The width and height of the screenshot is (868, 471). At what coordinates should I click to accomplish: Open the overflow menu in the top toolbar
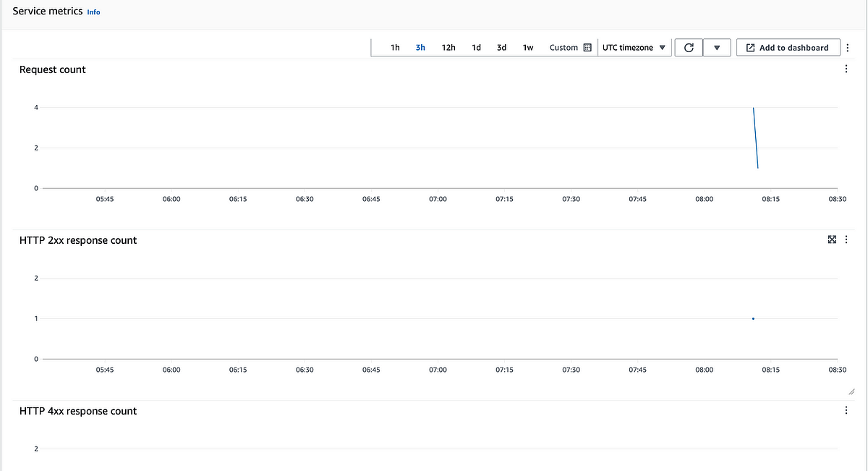click(847, 47)
